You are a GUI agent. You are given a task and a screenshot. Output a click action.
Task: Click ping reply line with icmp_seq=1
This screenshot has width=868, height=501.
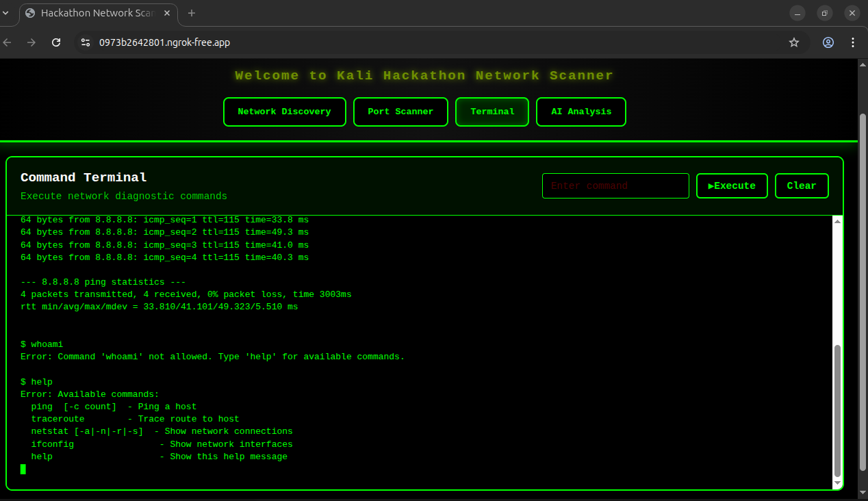[164, 220]
